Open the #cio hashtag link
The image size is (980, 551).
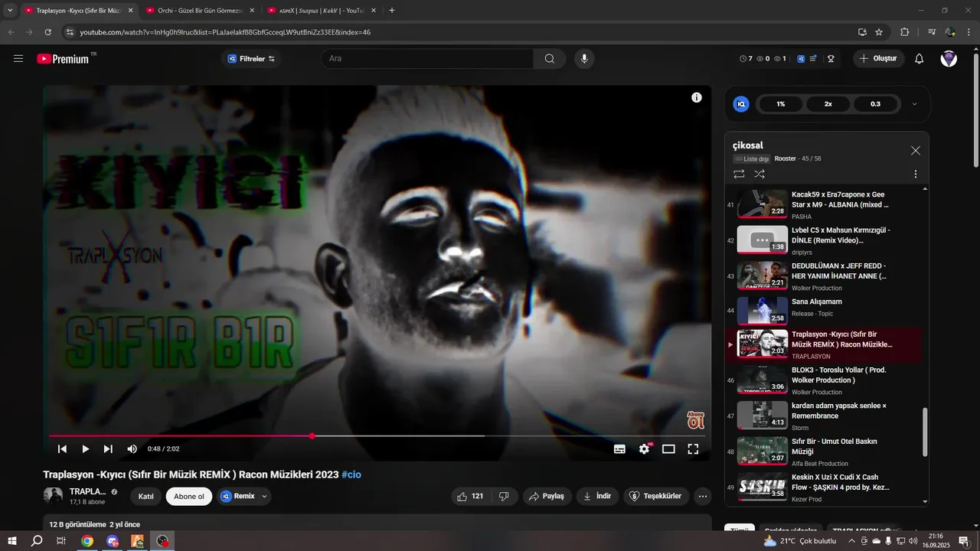pos(351,474)
